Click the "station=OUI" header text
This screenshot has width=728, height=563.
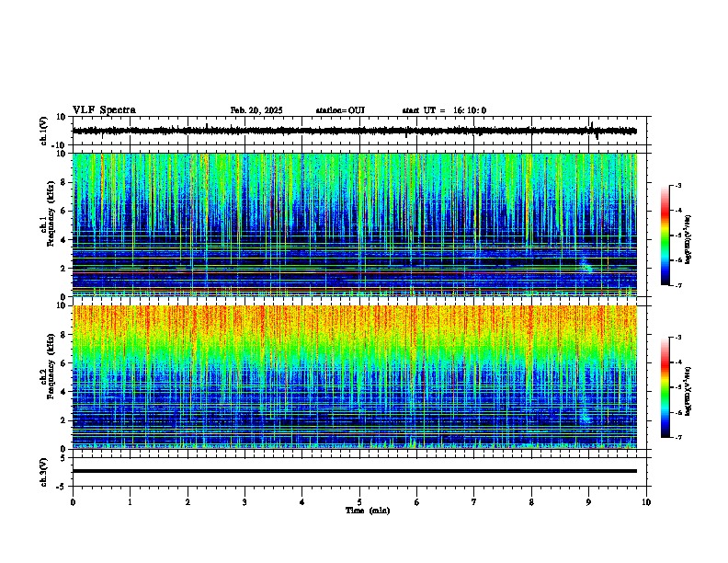coord(340,110)
